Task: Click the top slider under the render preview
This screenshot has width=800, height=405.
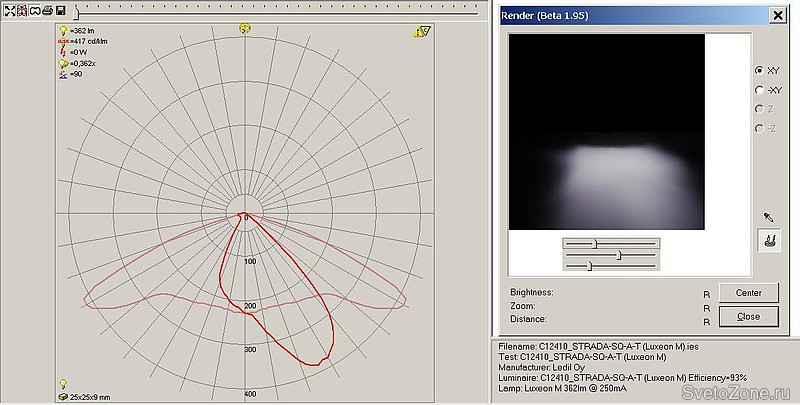Action: (x=594, y=242)
